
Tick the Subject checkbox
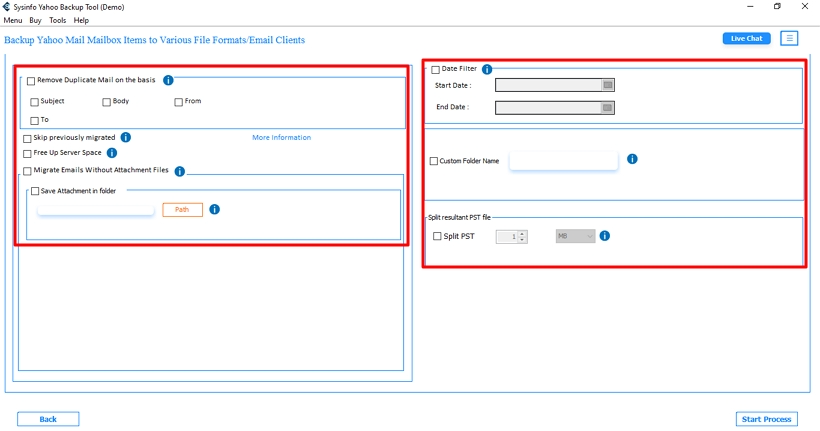coord(35,102)
